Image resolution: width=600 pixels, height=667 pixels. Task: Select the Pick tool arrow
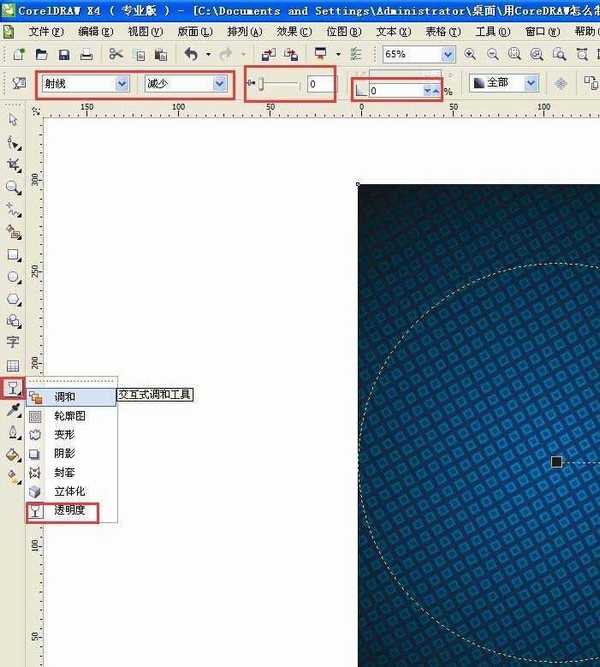point(13,120)
